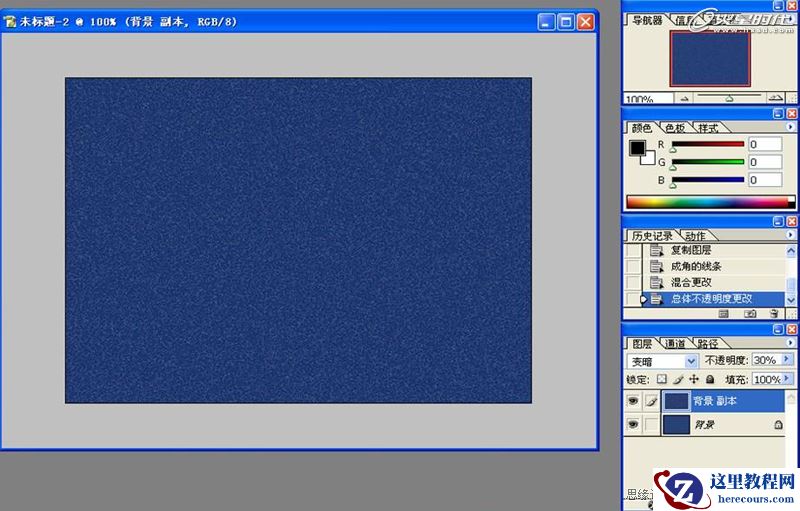This screenshot has height=511, width=800.
Task: Click the blue B color slider
Action: [x=708, y=180]
